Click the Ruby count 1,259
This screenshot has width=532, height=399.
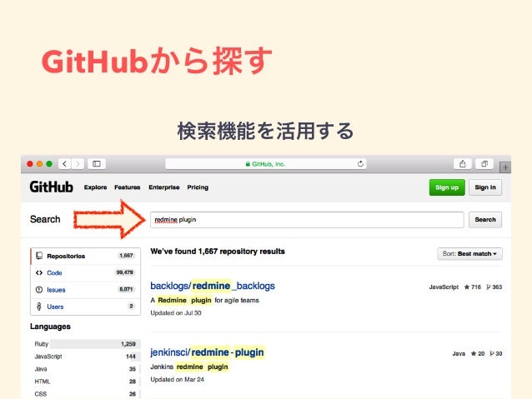[x=128, y=344]
